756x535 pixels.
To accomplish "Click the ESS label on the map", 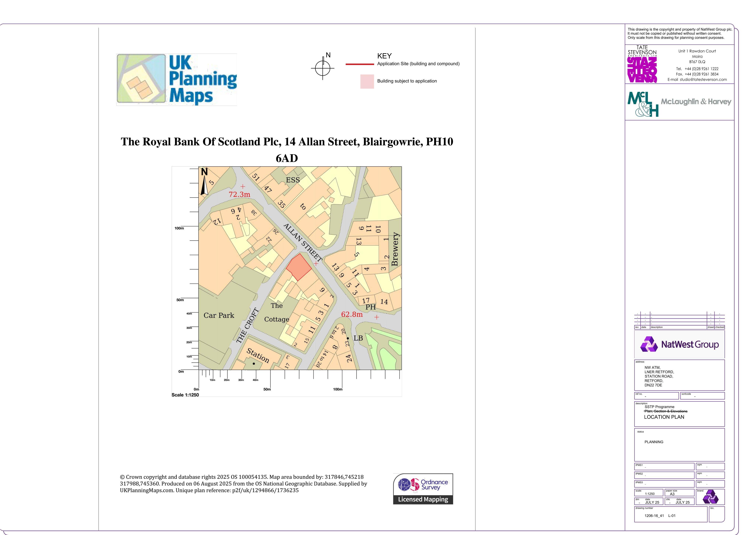I will coord(293,180).
